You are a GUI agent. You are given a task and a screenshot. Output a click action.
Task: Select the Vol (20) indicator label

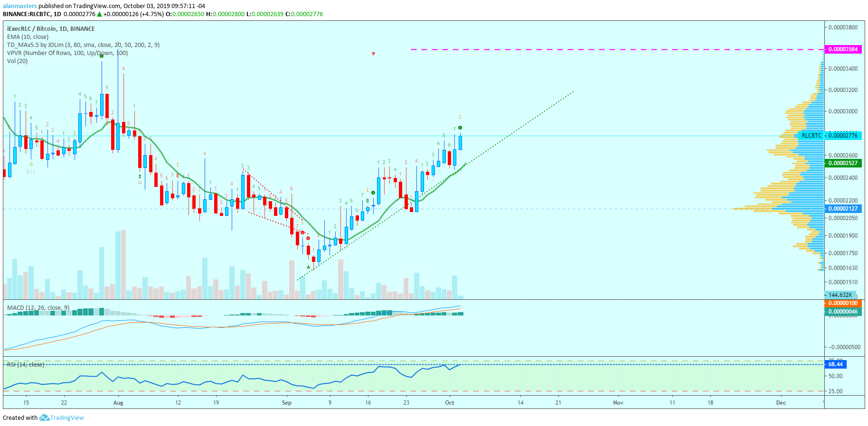[18, 61]
